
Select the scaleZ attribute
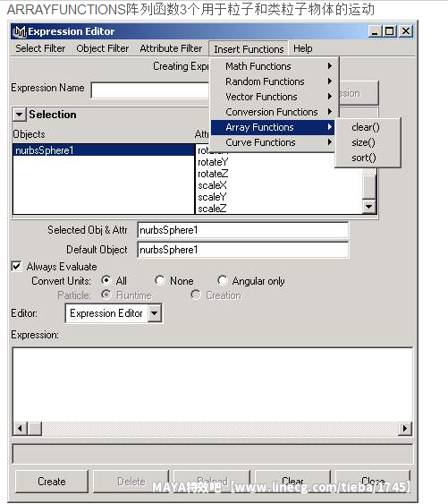pyautogui.click(x=212, y=209)
